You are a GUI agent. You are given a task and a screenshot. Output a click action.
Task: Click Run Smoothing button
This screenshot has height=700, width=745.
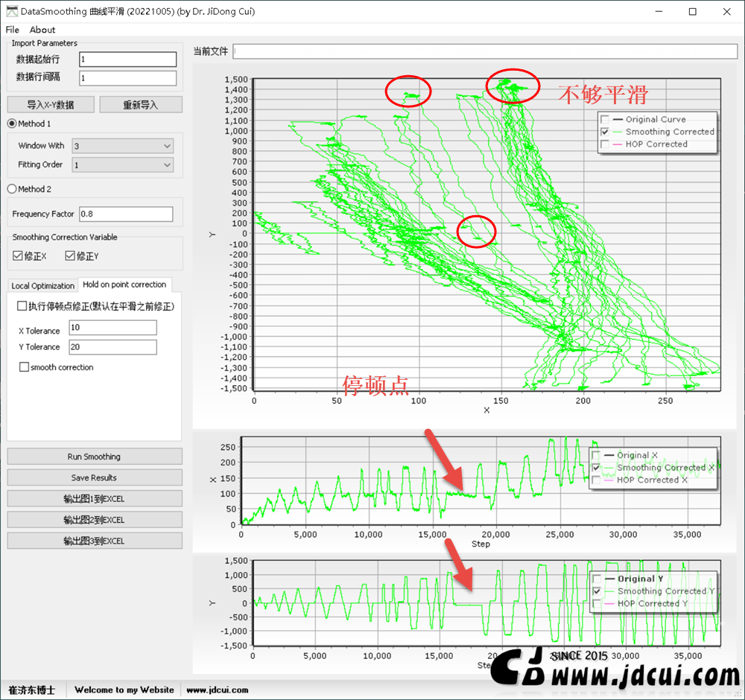click(x=94, y=456)
